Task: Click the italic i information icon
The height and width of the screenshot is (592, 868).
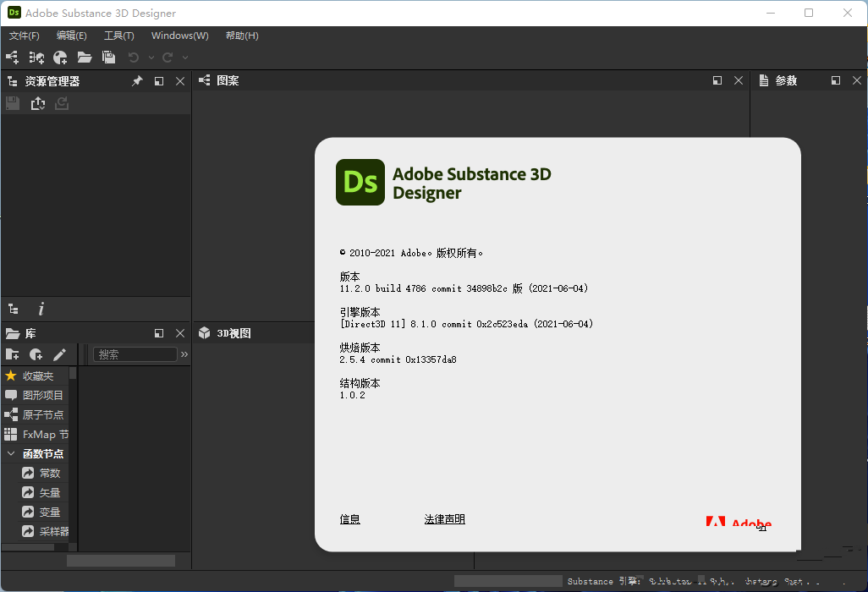Action: coord(41,310)
